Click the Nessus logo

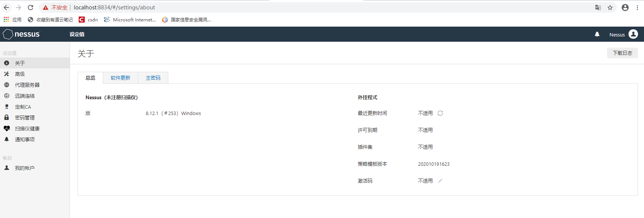(x=21, y=34)
